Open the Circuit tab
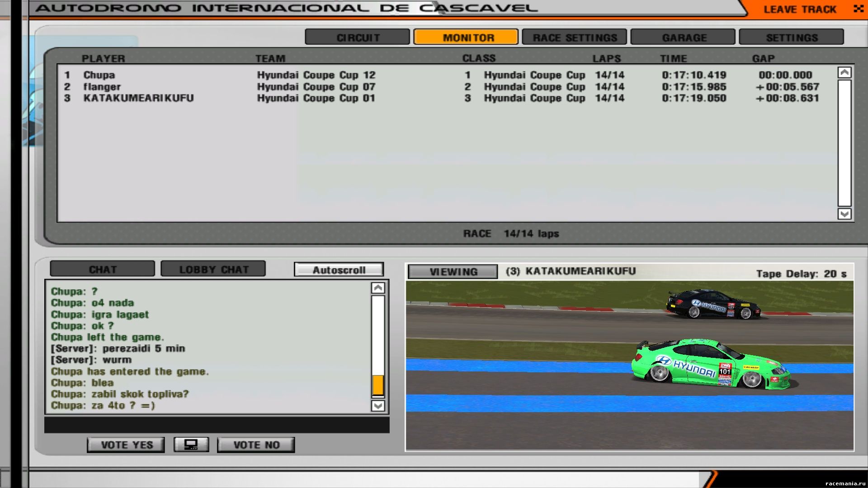Screen dimensions: 868x488 [358, 37]
